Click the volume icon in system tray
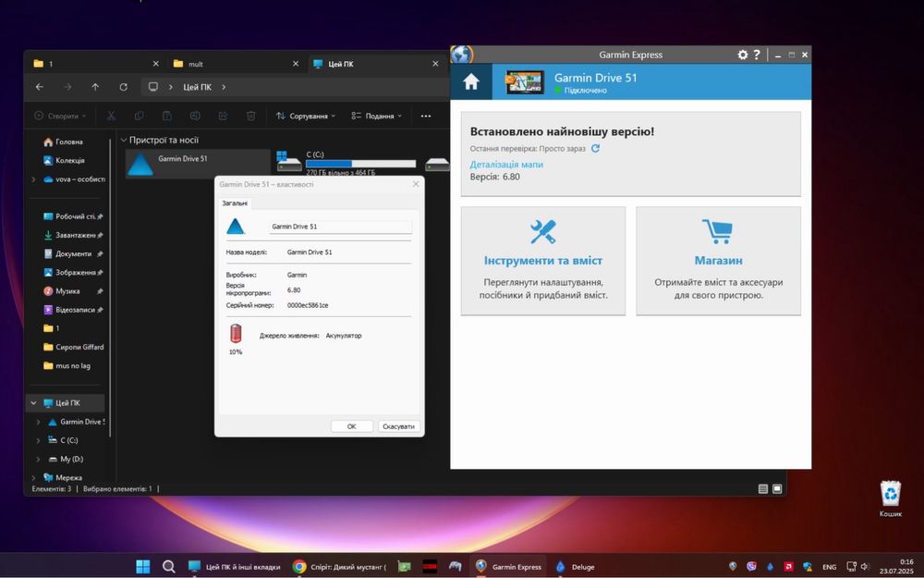 [x=865, y=567]
